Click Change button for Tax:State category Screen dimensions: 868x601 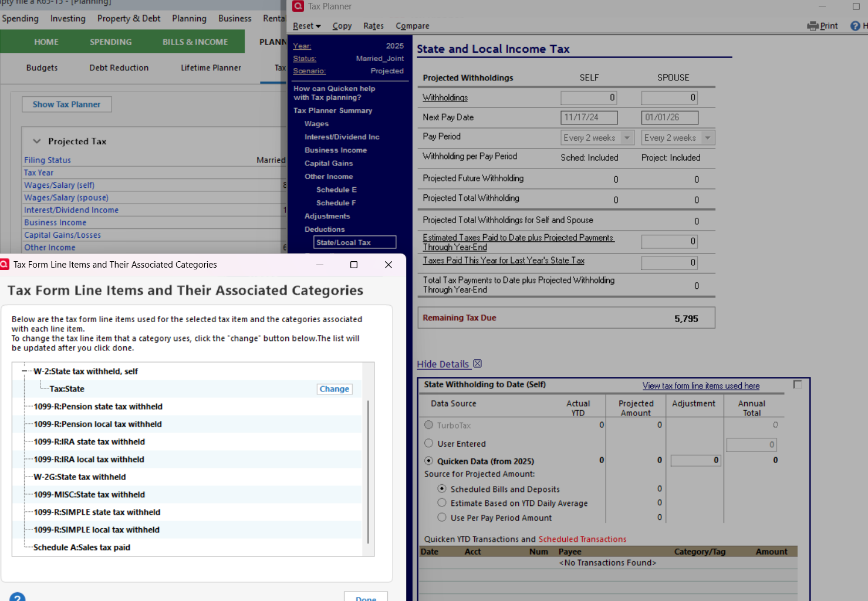[335, 389]
